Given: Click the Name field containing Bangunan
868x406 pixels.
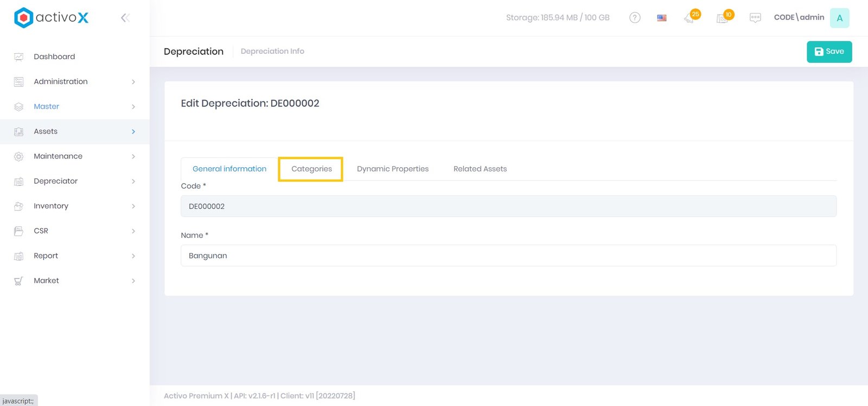Looking at the screenshot, I should click(508, 256).
